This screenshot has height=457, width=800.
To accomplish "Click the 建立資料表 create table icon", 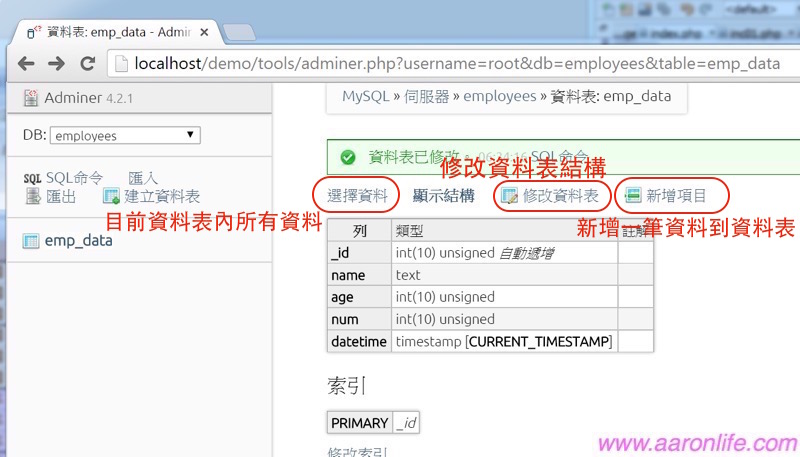I will (111, 196).
